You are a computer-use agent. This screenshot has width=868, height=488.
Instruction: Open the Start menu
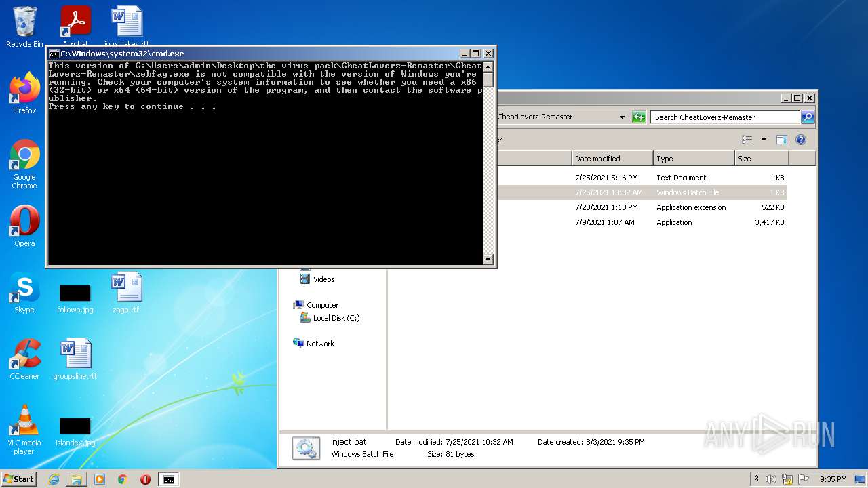pyautogui.click(x=19, y=479)
